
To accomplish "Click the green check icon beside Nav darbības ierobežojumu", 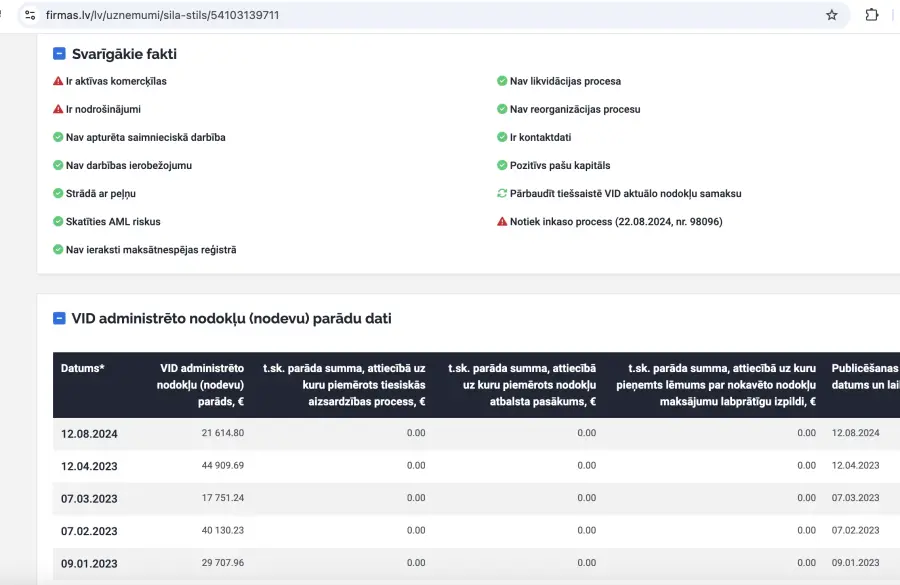I will click(x=58, y=165).
